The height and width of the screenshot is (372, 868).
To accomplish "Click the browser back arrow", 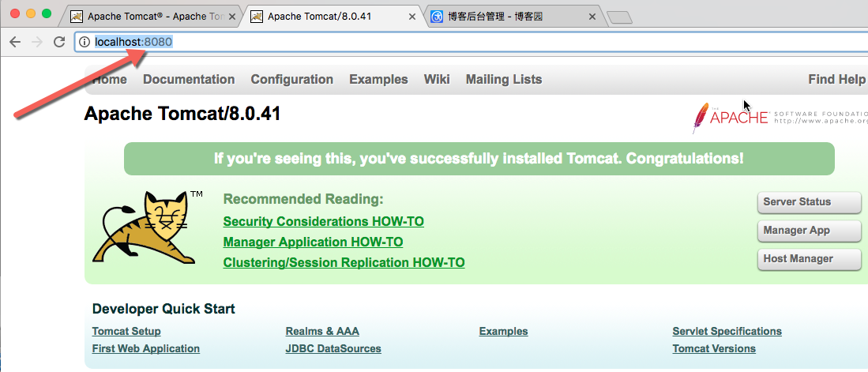I will point(15,42).
